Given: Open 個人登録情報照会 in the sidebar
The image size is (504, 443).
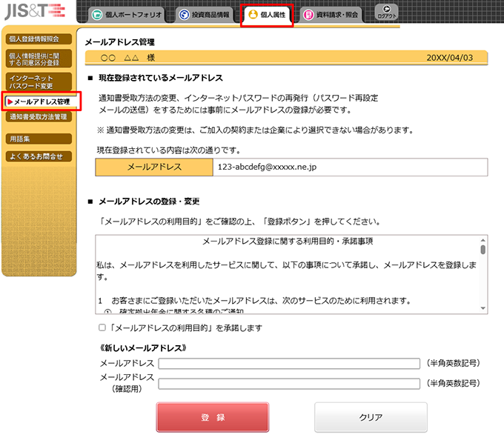Looking at the screenshot, I should [38, 39].
